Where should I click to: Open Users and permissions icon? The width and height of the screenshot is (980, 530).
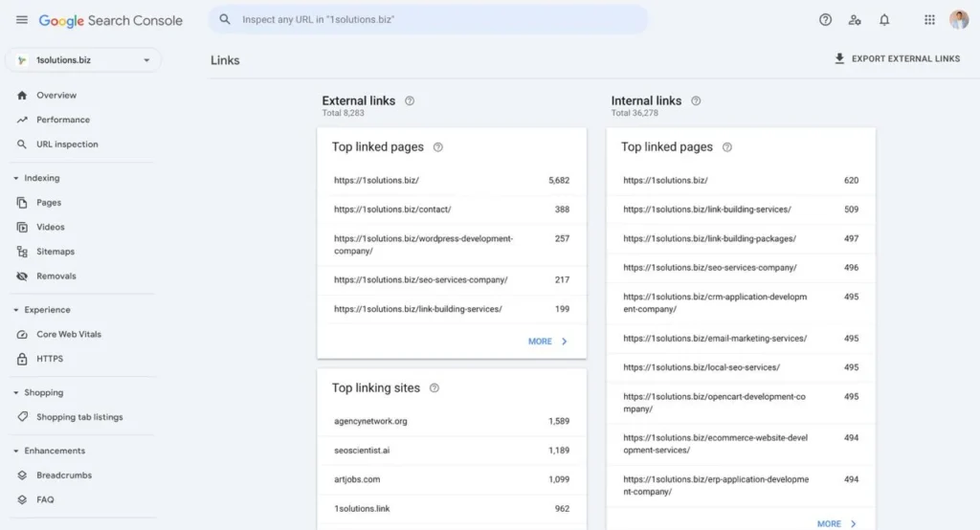(x=855, y=20)
